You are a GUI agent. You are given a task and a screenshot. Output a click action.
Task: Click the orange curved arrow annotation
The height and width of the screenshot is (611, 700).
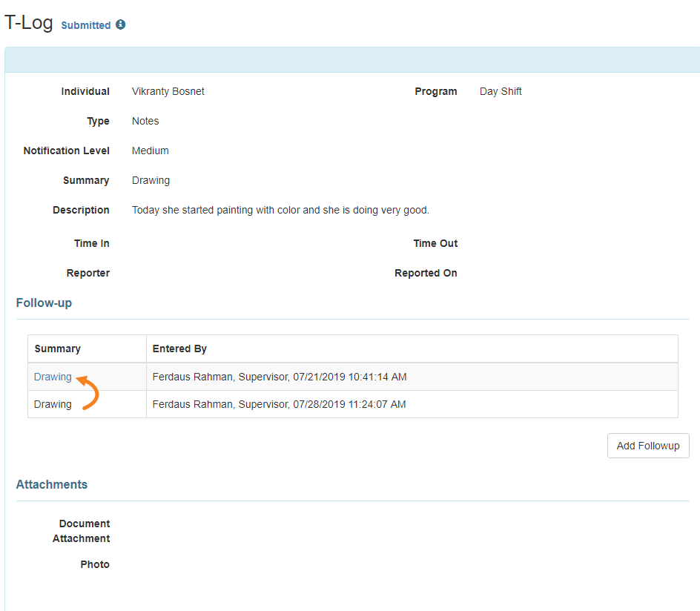(87, 392)
